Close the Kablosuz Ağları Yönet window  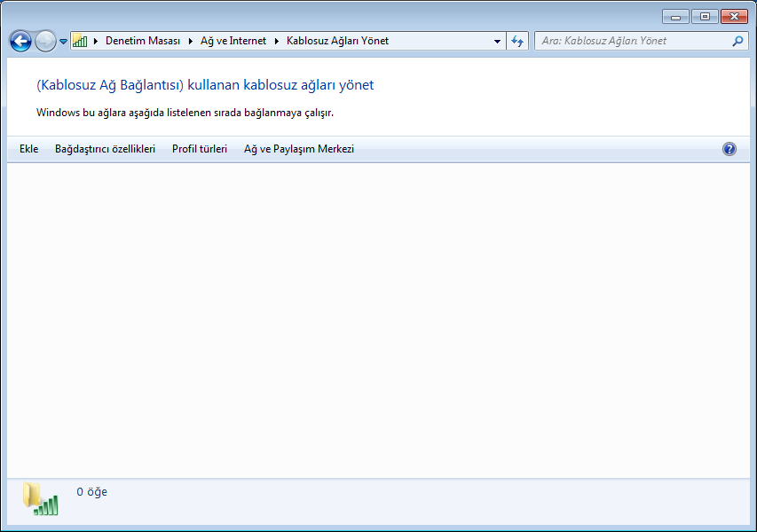734,17
